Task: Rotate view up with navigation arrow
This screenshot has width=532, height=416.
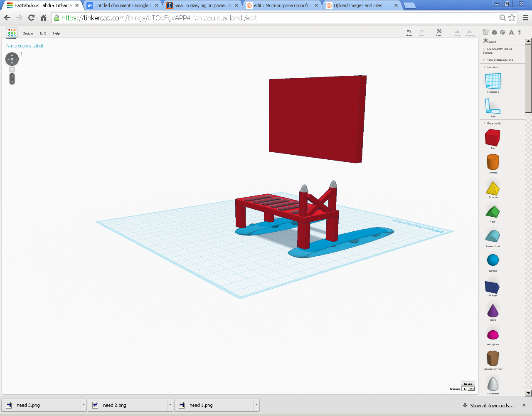Action: pos(12,54)
